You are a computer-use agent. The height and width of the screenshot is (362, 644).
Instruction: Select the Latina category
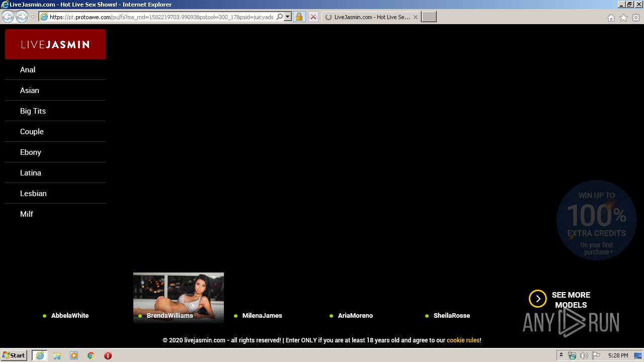[x=55, y=172]
